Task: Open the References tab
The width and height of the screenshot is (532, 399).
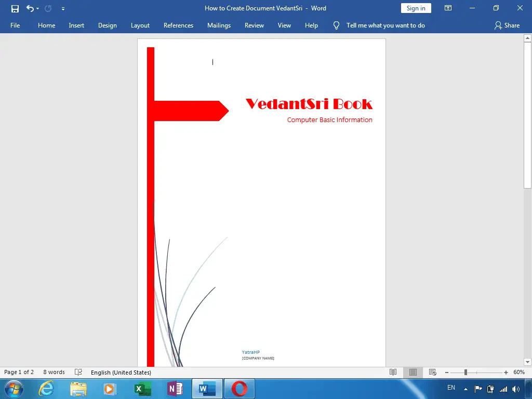Action: click(x=179, y=25)
